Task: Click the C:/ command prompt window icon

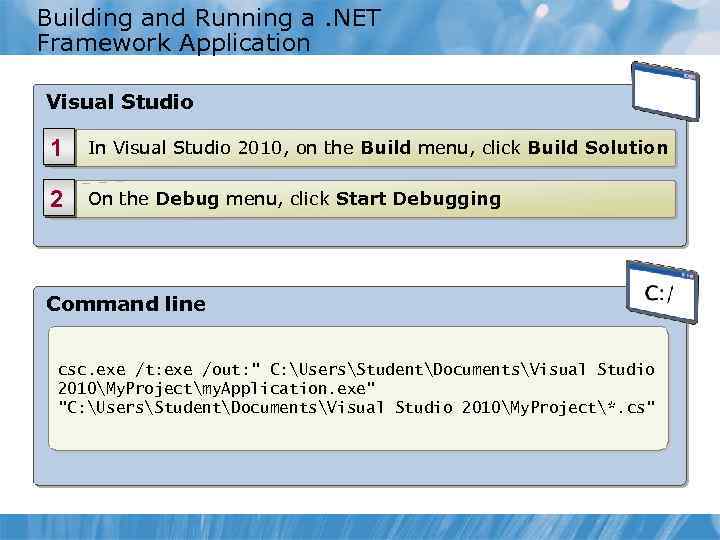Action: point(662,292)
